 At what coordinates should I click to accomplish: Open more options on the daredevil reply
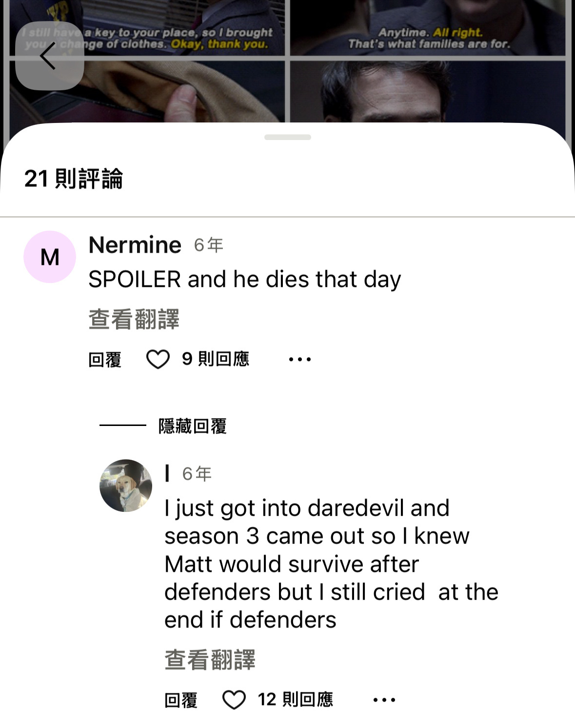coord(384,700)
